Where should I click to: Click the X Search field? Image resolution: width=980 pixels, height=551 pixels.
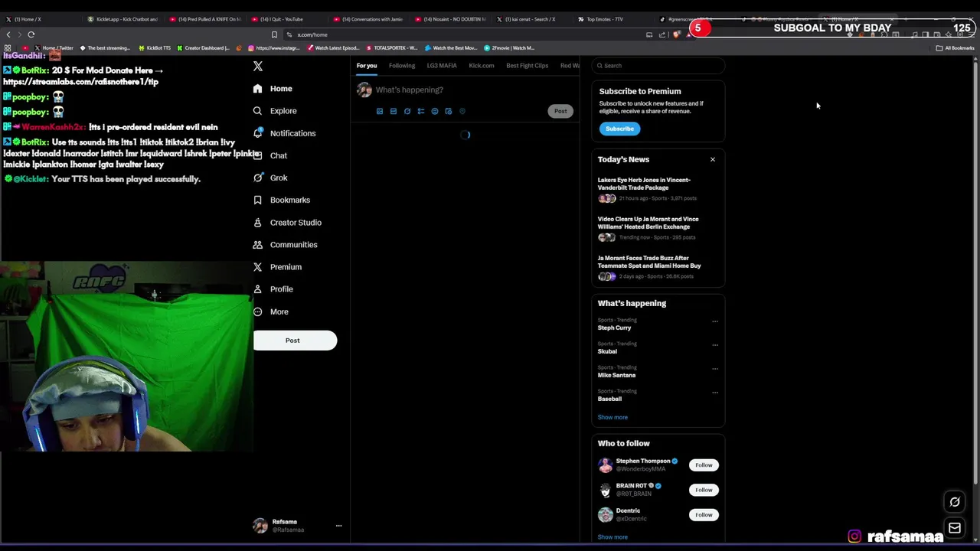(658, 66)
